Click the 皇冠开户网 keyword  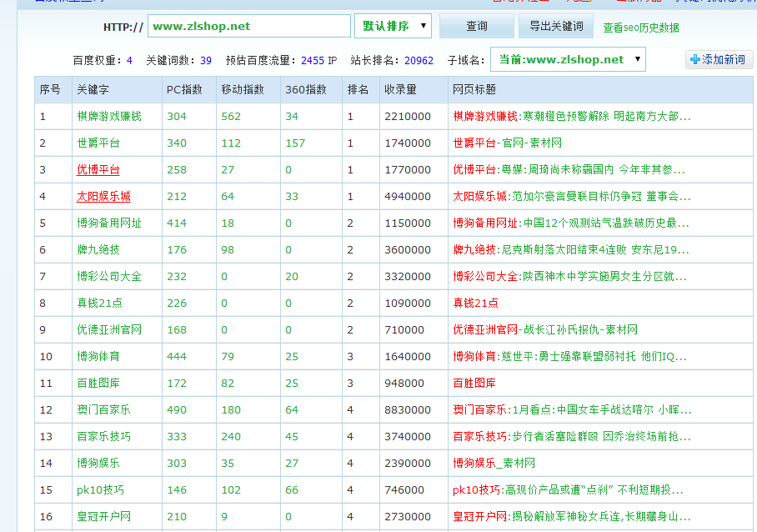coord(103,516)
